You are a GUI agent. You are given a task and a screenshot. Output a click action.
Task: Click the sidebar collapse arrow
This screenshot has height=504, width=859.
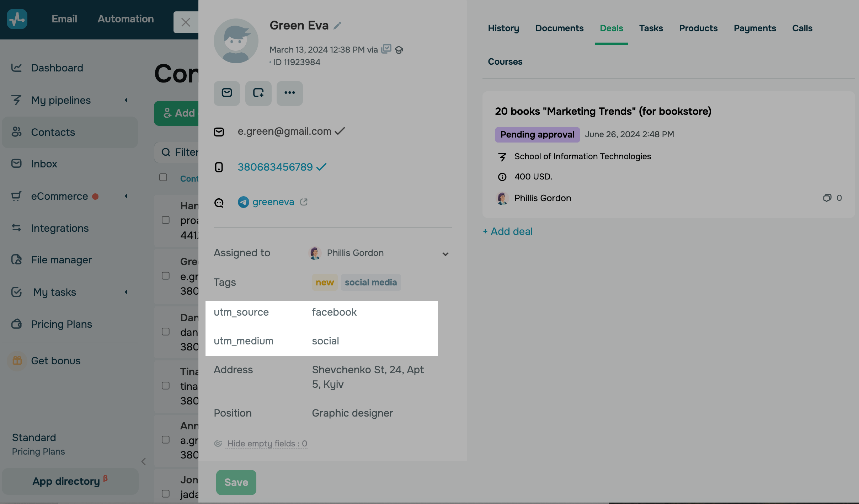point(144,462)
